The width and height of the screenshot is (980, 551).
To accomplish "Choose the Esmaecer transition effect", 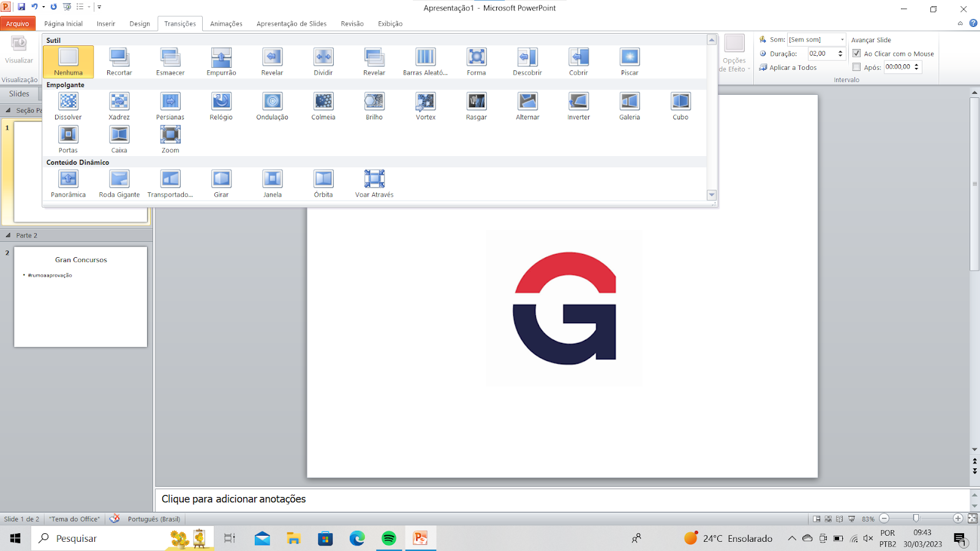I will click(x=170, y=62).
